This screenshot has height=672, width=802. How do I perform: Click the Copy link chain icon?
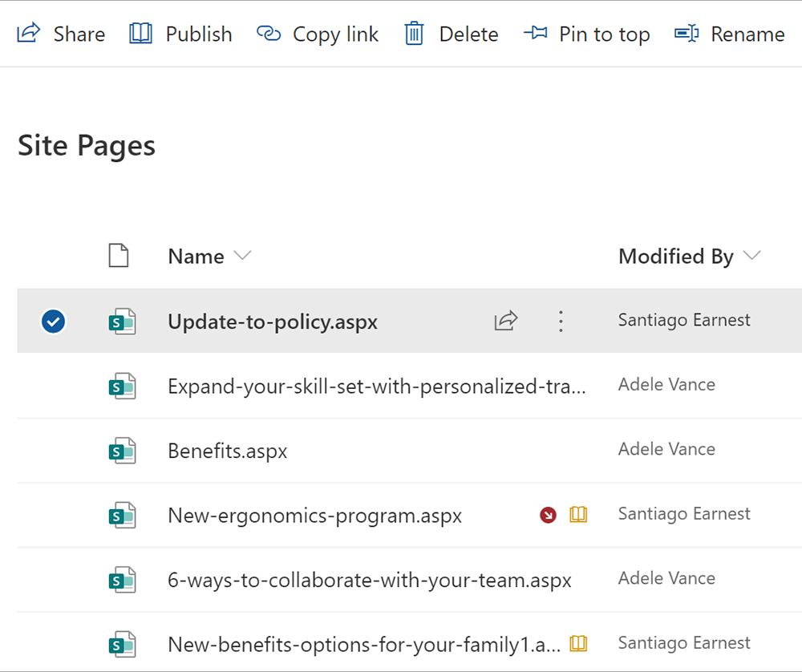tap(269, 34)
